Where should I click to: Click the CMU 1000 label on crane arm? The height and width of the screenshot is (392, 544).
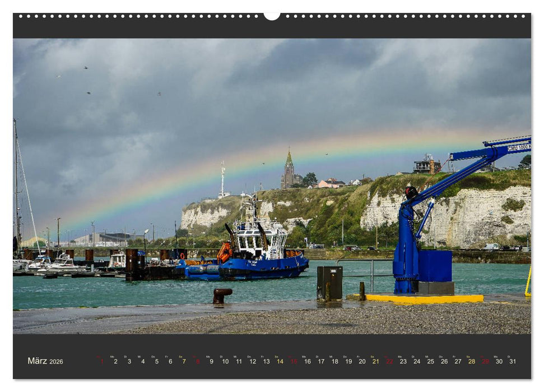point(519,148)
